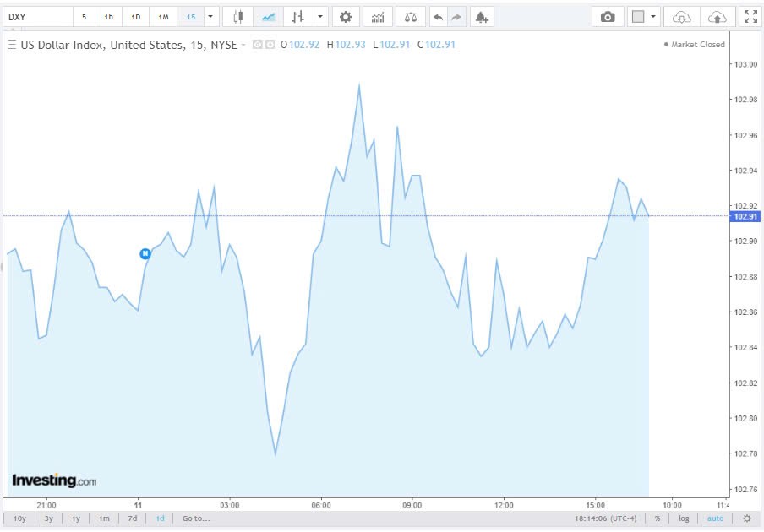The width and height of the screenshot is (764, 532).
Task: Click the DXY symbol search field
Action: pos(37,17)
